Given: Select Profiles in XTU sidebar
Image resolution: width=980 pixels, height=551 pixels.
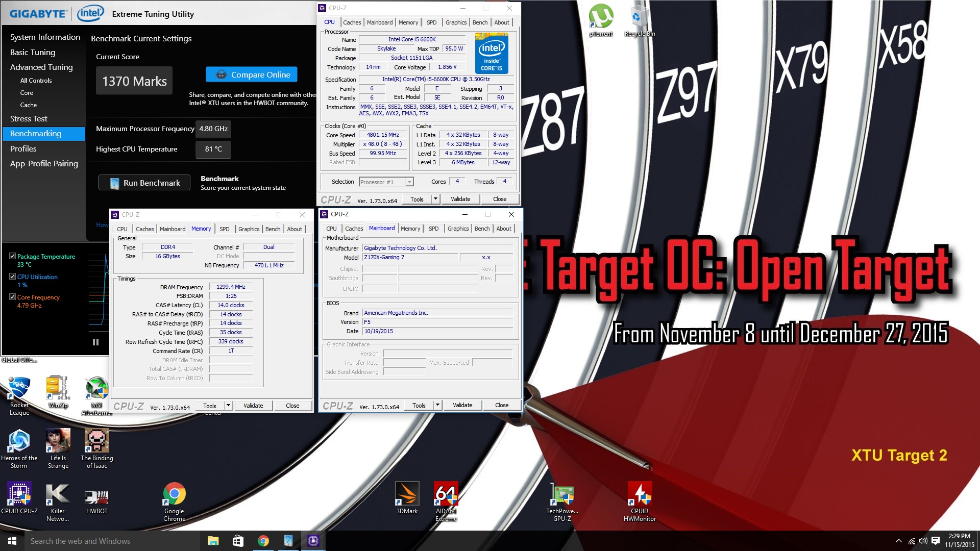Looking at the screenshot, I should [23, 148].
